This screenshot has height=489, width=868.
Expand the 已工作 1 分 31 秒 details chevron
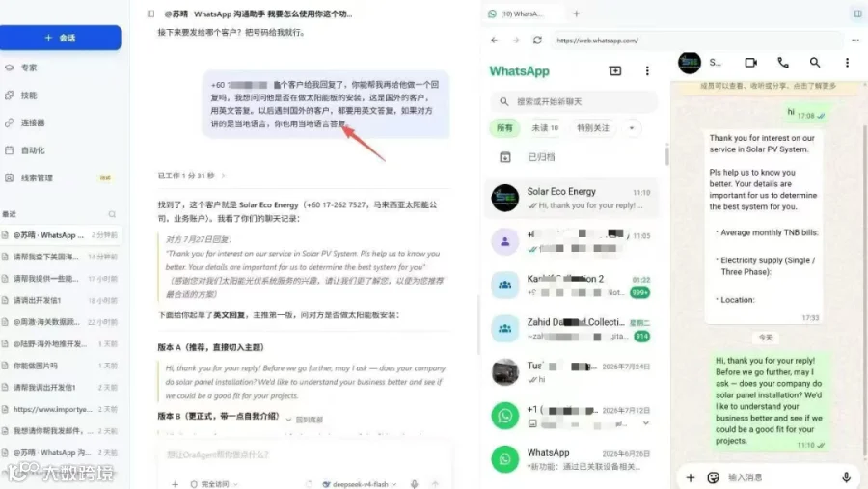coord(224,176)
